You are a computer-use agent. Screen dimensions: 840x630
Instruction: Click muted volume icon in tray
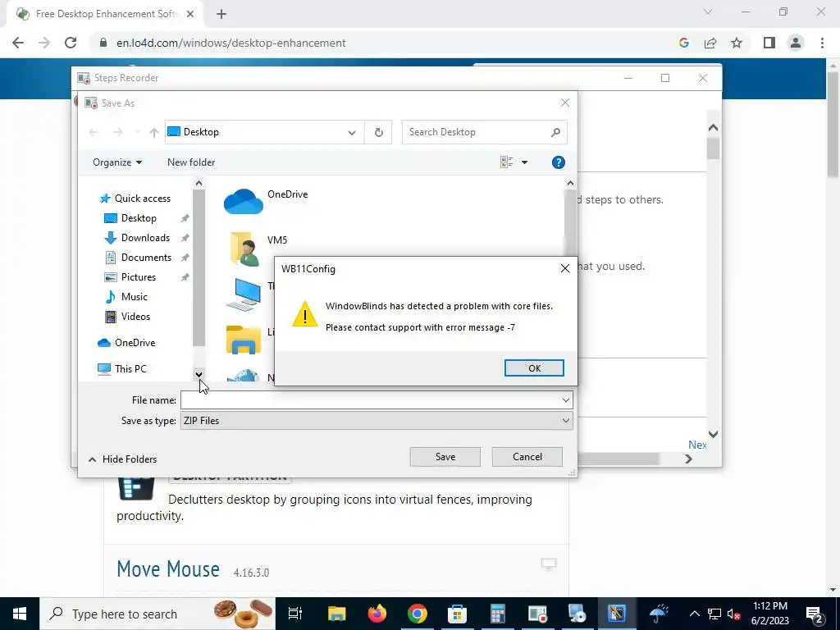[x=734, y=614]
